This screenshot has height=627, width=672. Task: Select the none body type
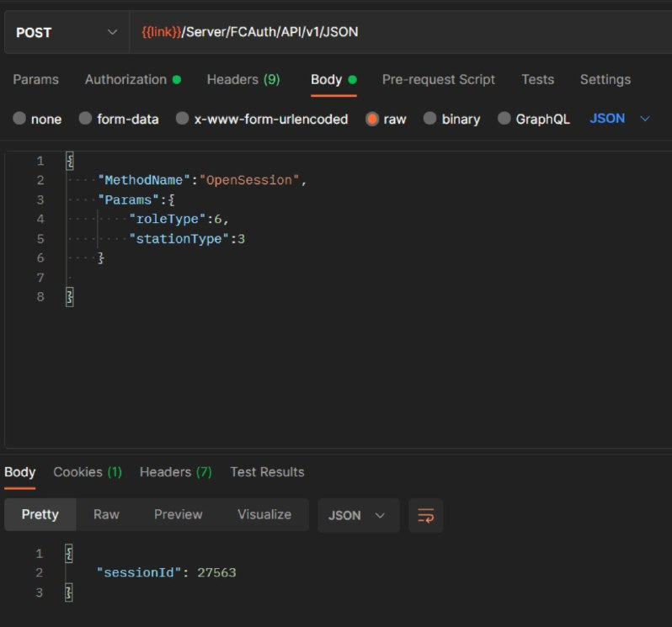(37, 119)
